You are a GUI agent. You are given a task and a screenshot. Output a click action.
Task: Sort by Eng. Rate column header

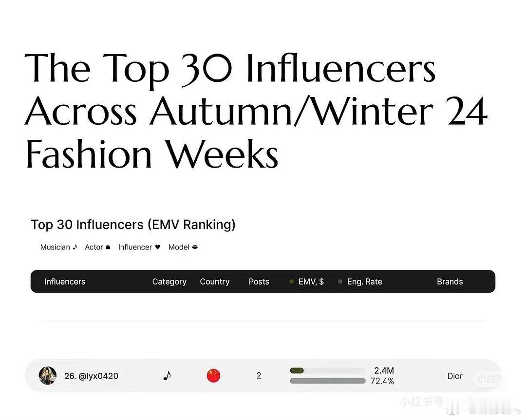(365, 282)
